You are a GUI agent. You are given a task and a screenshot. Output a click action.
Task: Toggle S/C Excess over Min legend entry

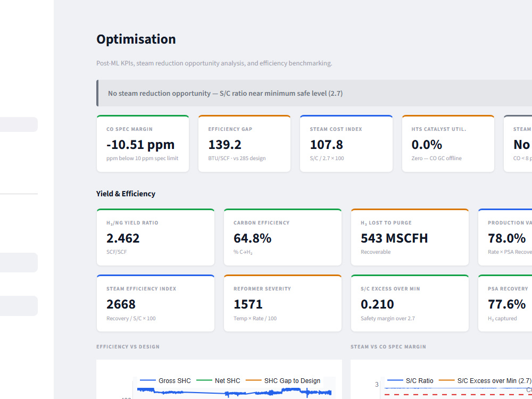click(x=485, y=381)
